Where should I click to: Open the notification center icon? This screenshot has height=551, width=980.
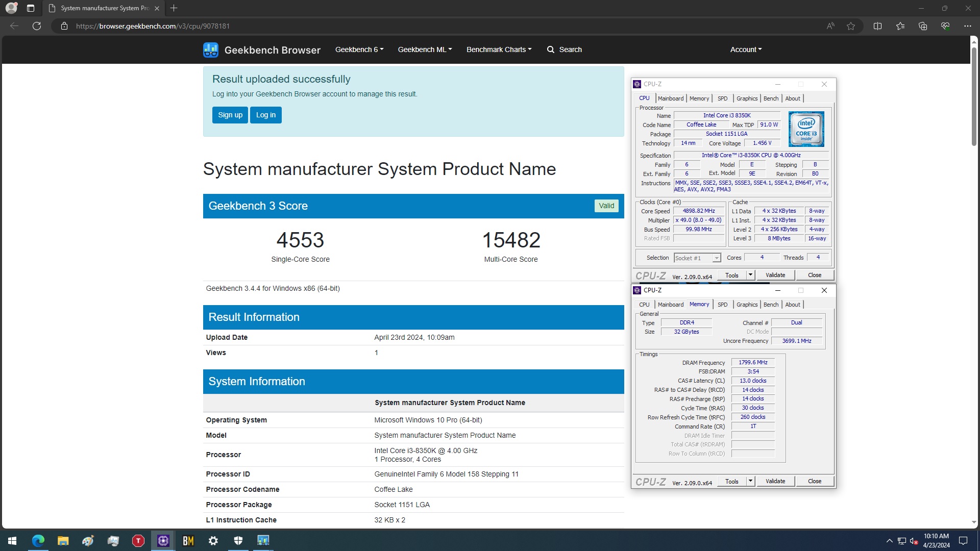pyautogui.click(x=963, y=541)
